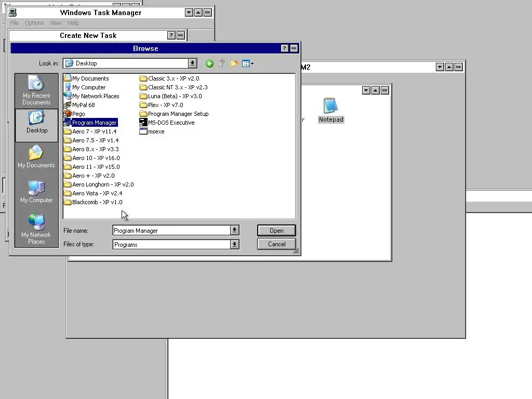Click the Open button

[276, 230]
